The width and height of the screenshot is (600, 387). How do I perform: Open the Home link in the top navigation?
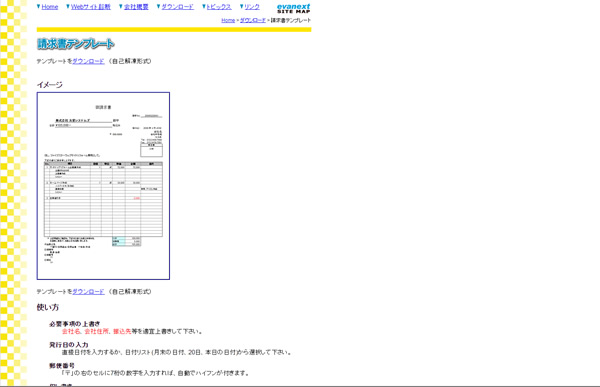[50, 7]
